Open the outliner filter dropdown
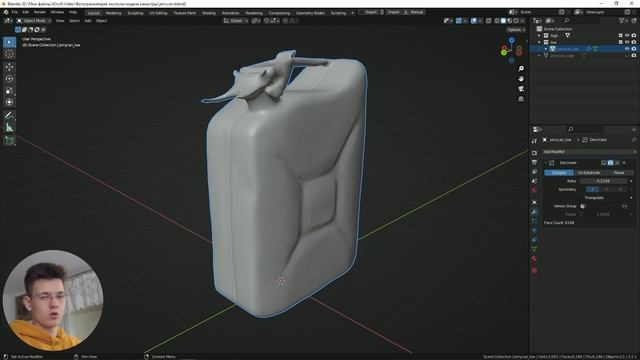The height and width of the screenshot is (360, 640). [x=623, y=21]
